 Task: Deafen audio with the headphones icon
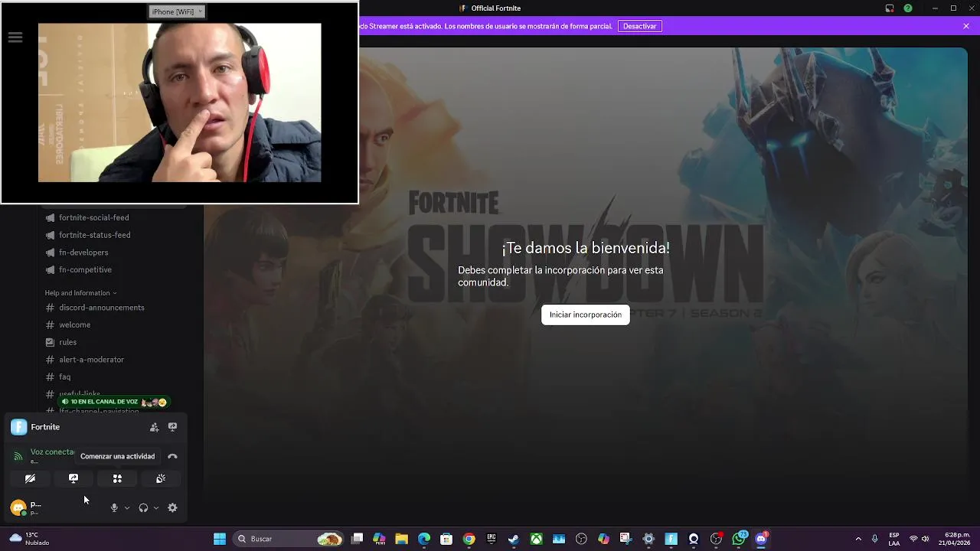143,507
